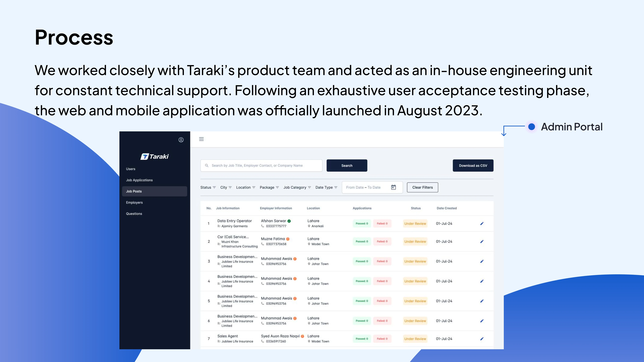The height and width of the screenshot is (362, 644).
Task: Edit the Data Entry Operator job row
Action: [482, 223]
